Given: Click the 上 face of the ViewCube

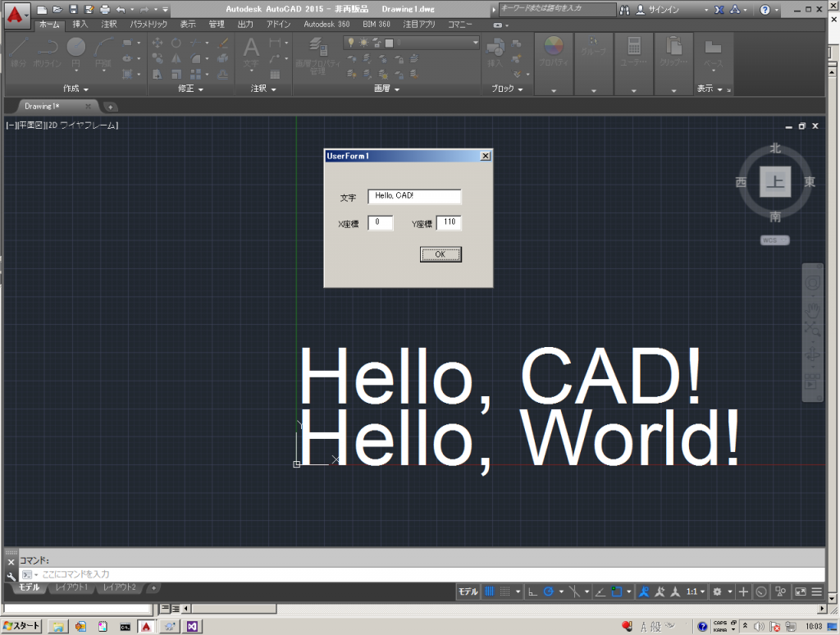Looking at the screenshot, I should 775,181.
